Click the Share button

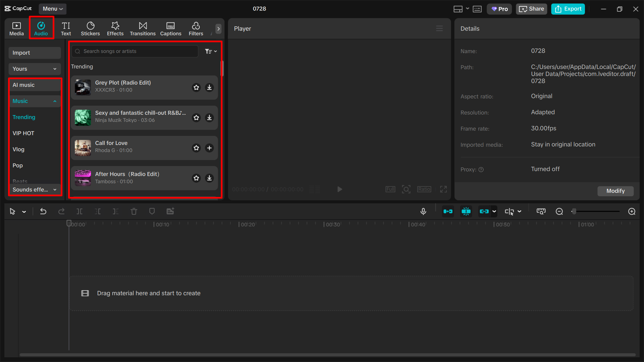coord(531,9)
